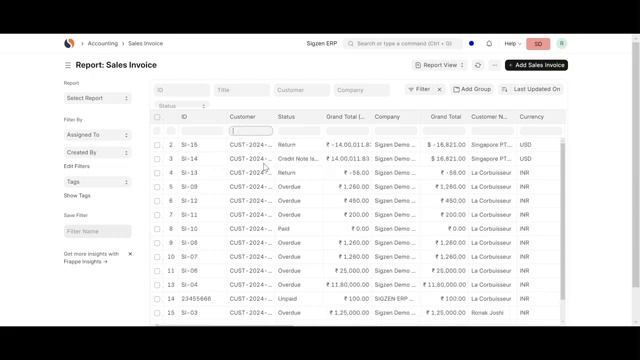The image size is (640, 360).
Task: Switch view using Report View dropdown
Action: click(440, 65)
